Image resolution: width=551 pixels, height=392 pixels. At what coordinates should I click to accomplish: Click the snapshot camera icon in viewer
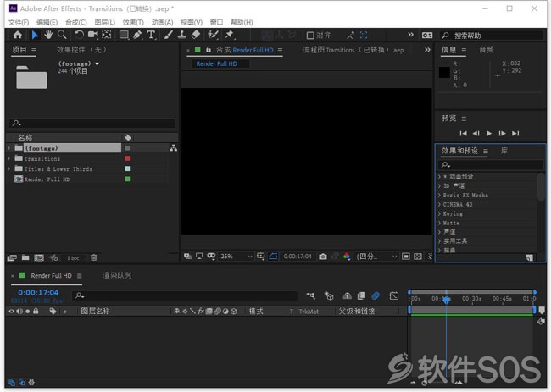pyautogui.click(x=323, y=257)
